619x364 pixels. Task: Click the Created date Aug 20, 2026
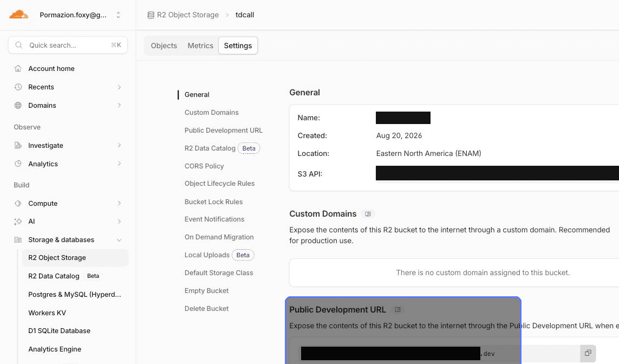pyautogui.click(x=399, y=136)
